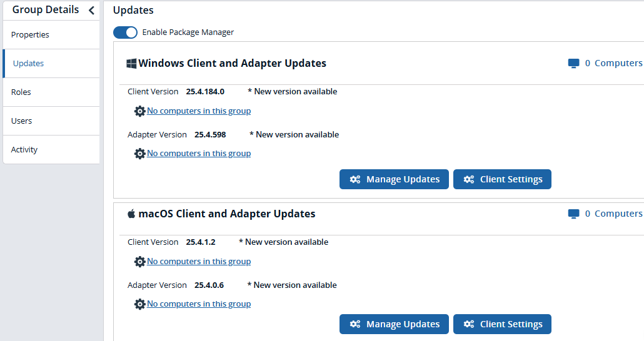Screen dimensions: 644x341
Task: Click the macOS Client and Adapter Updates heading
Action: pos(227,214)
